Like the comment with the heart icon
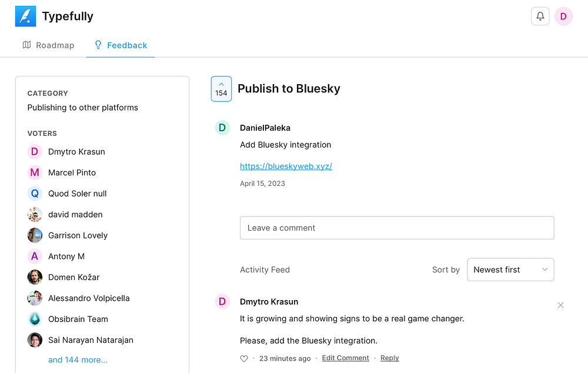Screen dimensions: 588x373 (x=244, y=358)
